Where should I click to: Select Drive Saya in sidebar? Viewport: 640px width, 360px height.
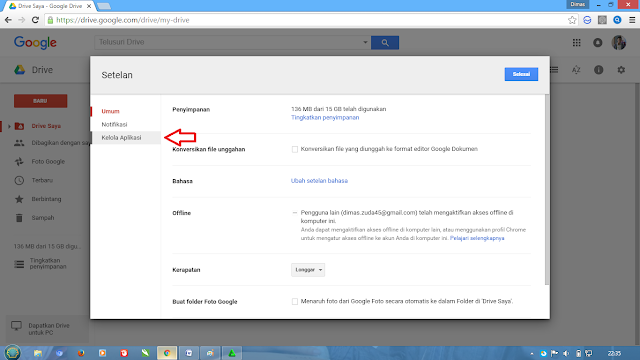[x=46, y=126]
